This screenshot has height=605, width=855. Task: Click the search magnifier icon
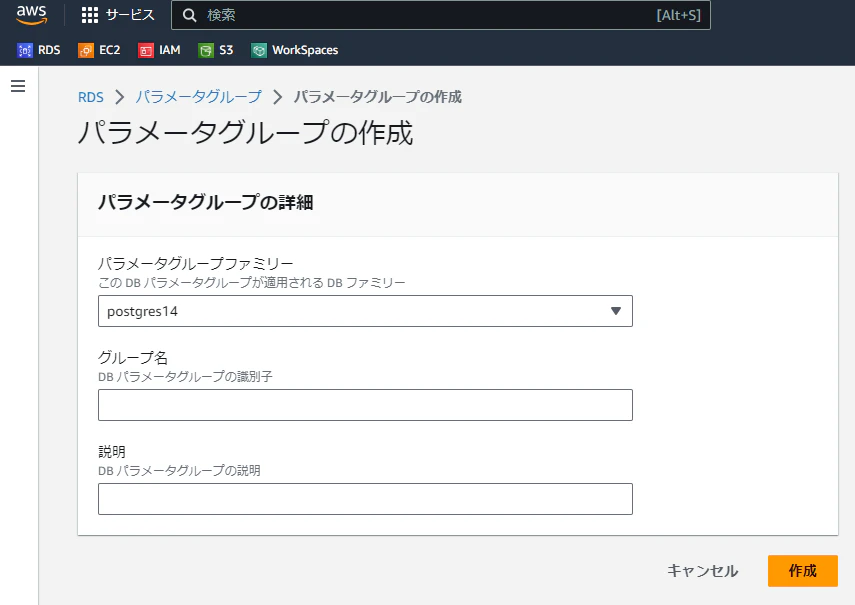[189, 15]
